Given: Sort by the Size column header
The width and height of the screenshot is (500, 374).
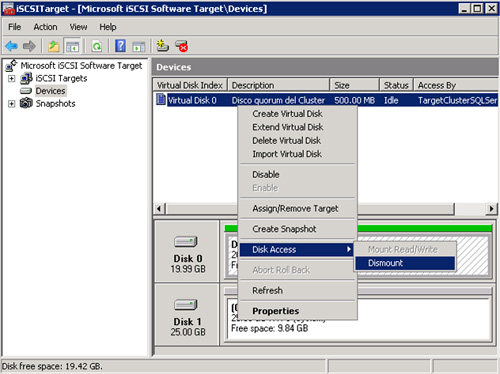Looking at the screenshot, I should (x=355, y=85).
